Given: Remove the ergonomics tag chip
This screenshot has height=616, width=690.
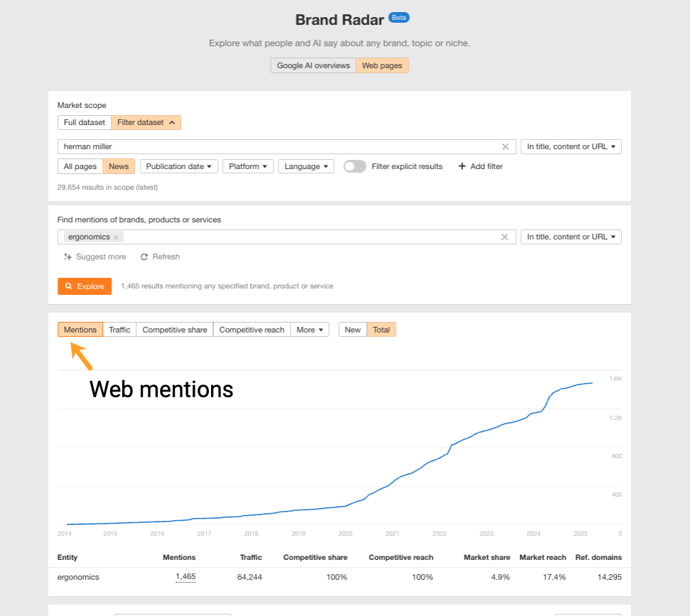Looking at the screenshot, I should [116, 237].
